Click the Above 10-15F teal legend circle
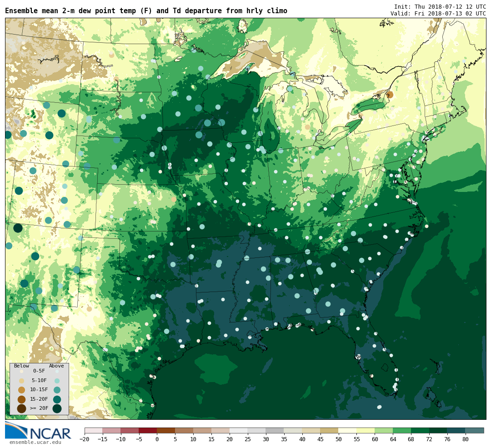Screen dimensions: 491x448 pyautogui.click(x=57, y=390)
